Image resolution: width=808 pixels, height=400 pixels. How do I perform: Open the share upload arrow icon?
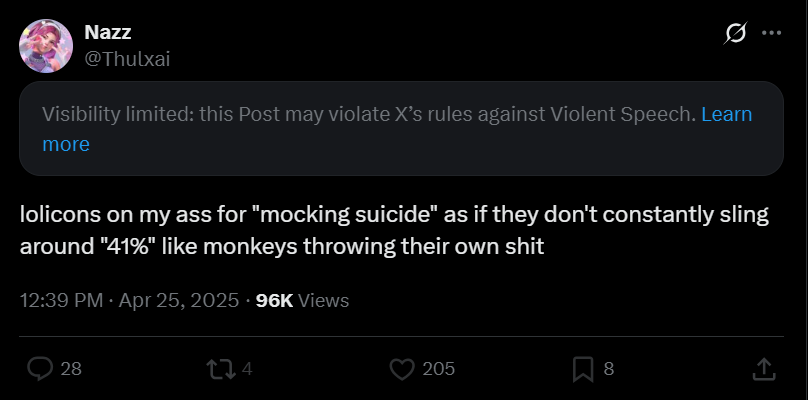coord(763,369)
